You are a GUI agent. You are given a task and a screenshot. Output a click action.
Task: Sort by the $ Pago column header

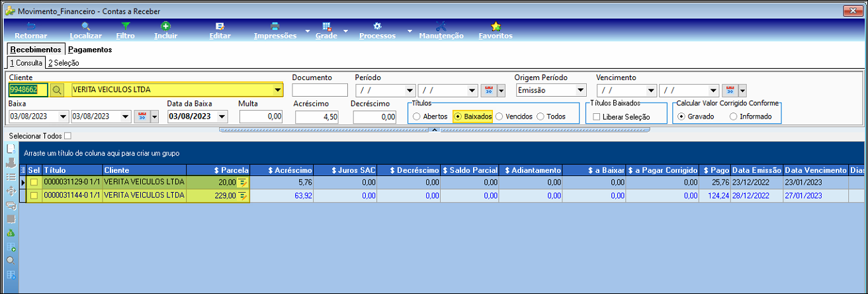[715, 170]
